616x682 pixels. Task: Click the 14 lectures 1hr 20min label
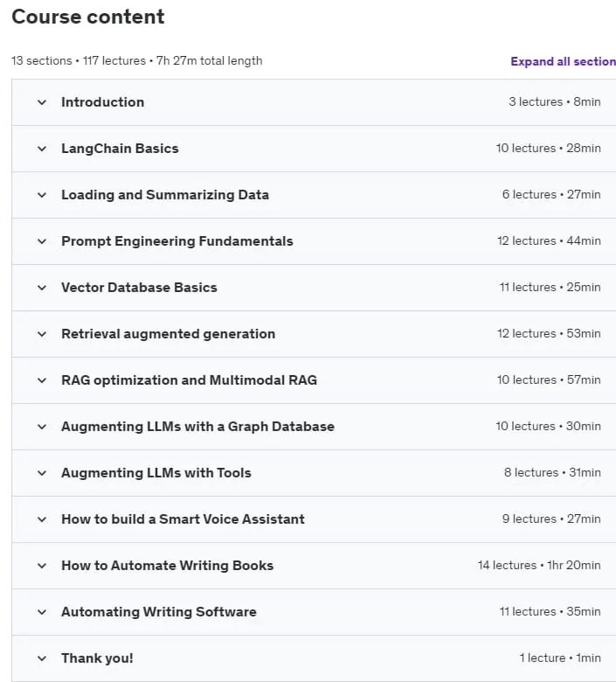539,565
